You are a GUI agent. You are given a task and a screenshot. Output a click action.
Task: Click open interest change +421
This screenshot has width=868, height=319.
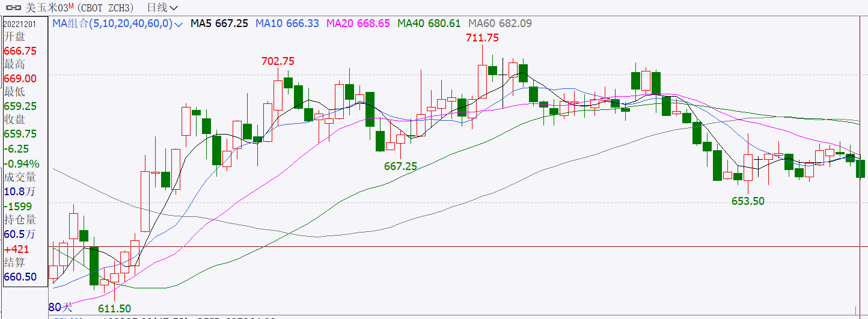coord(17,249)
